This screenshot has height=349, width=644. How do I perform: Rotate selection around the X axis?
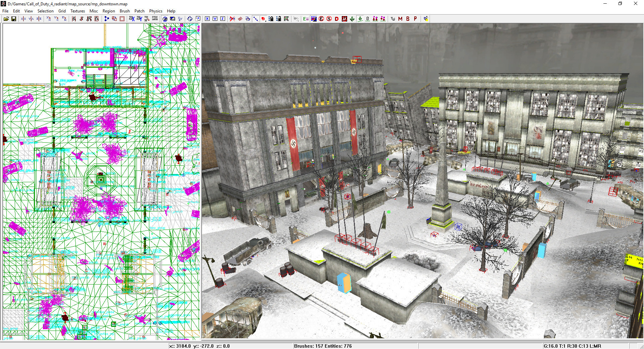pos(49,19)
